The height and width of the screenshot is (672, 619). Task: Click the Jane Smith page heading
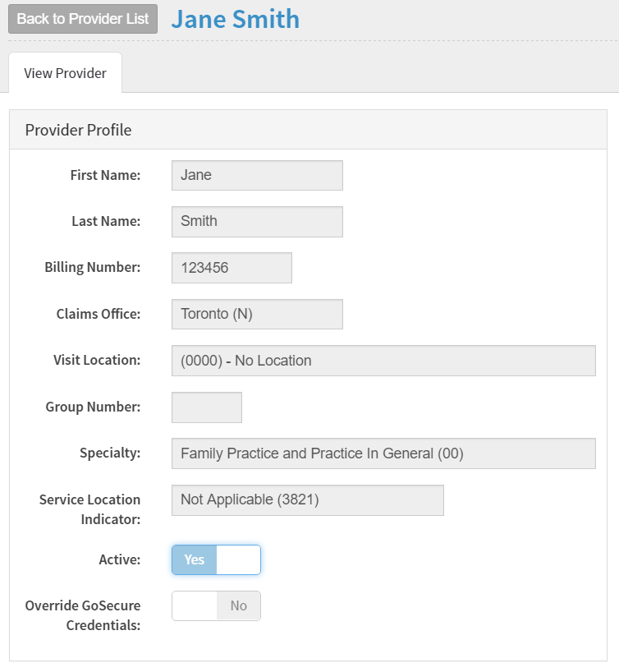(x=235, y=19)
